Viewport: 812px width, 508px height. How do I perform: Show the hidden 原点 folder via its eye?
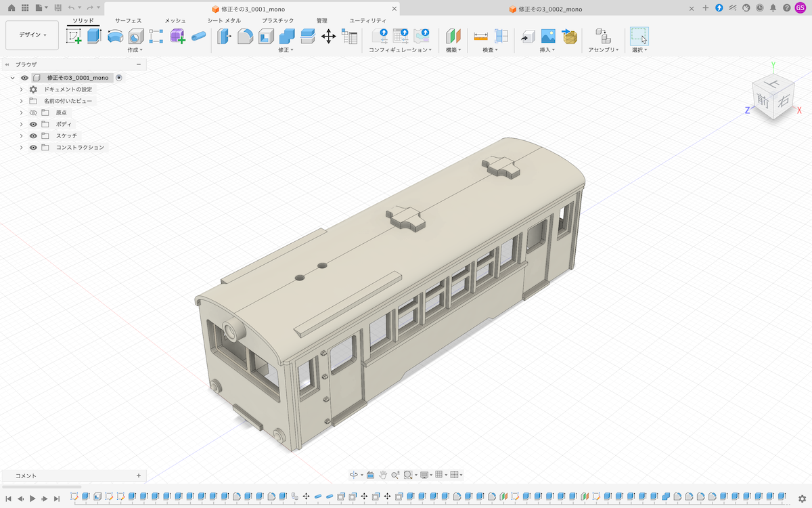[33, 112]
